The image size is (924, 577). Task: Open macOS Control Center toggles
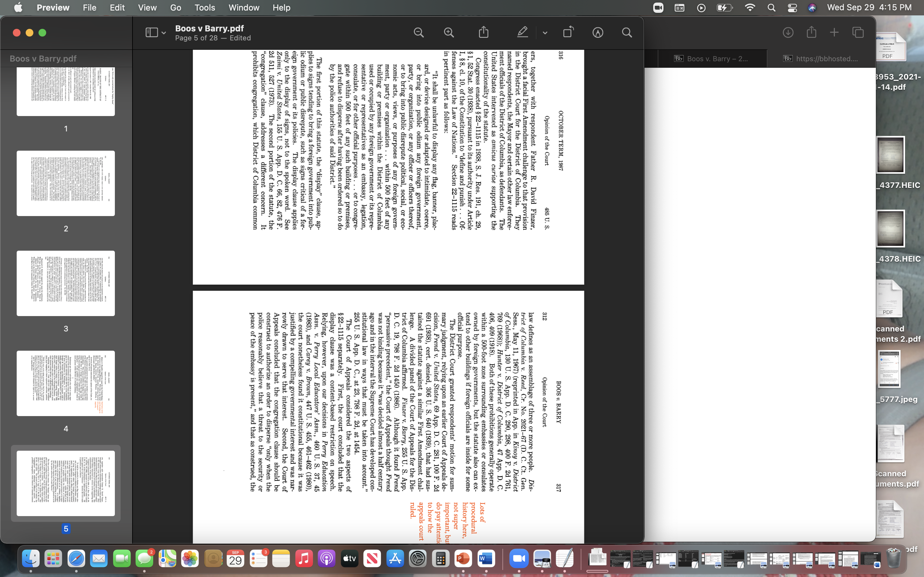[x=792, y=8]
